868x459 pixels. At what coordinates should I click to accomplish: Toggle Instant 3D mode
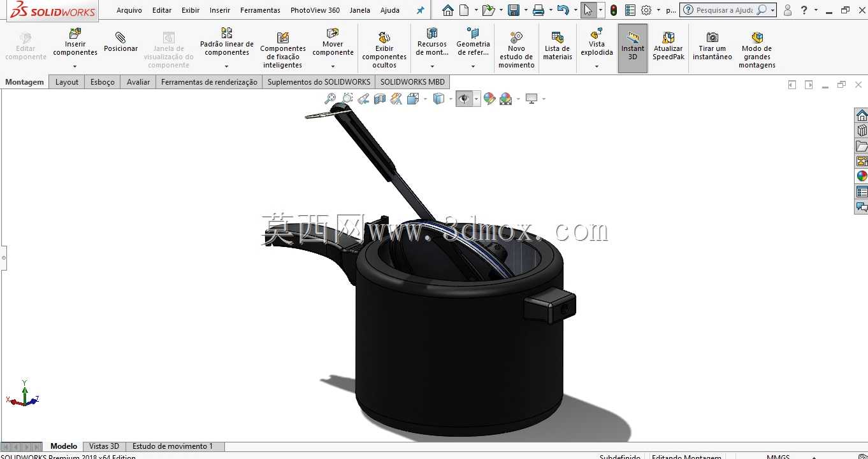pos(633,48)
